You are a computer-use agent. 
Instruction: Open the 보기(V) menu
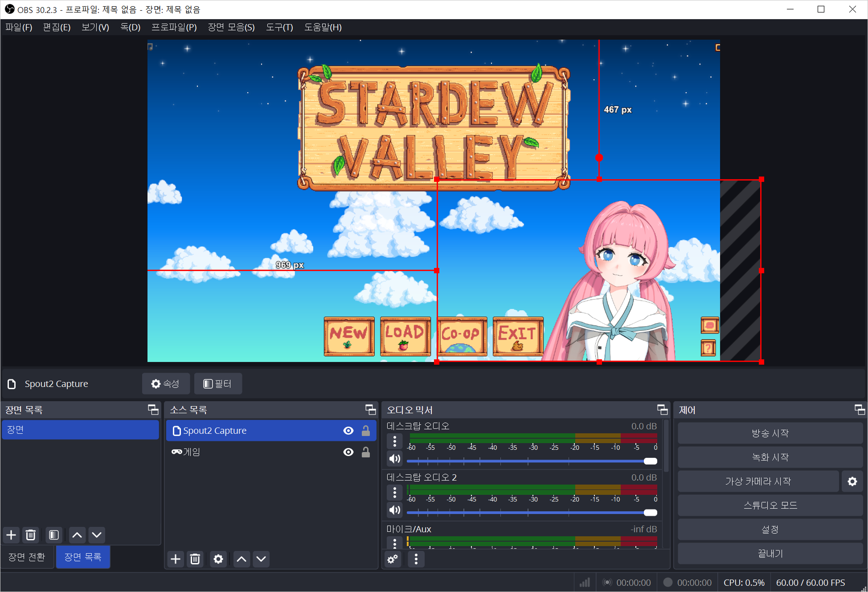(x=95, y=27)
